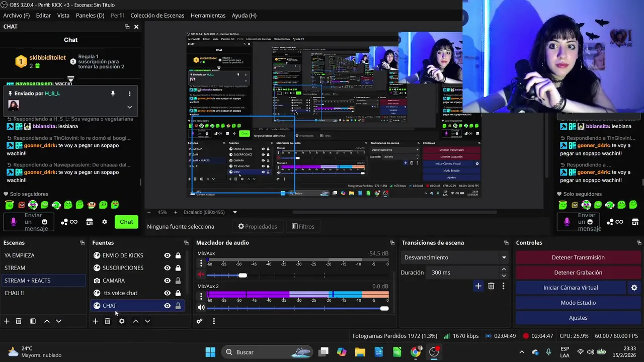Click Mic/Aux 2 volume slider handle
This screenshot has height=362, width=644.
pos(384,308)
